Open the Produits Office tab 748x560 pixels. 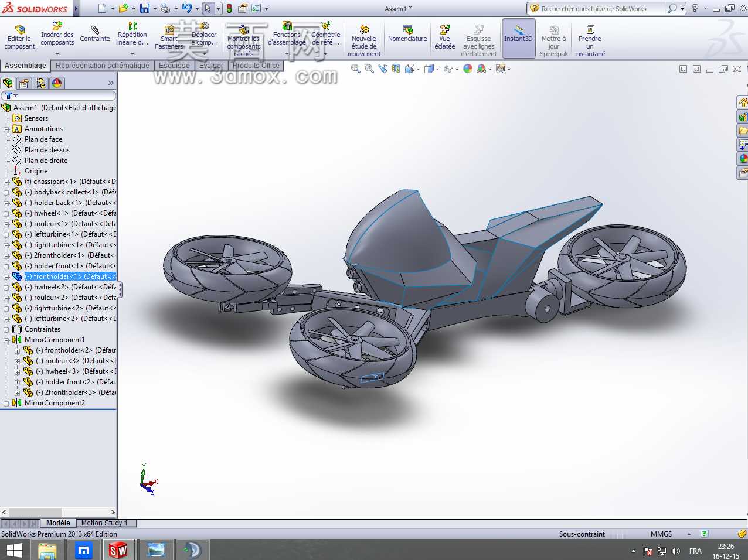click(256, 66)
